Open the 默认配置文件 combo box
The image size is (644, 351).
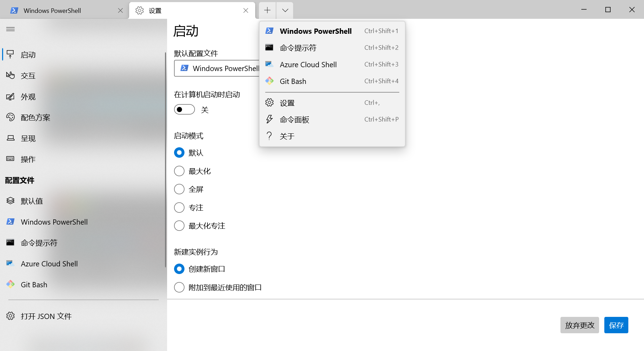[x=217, y=68]
